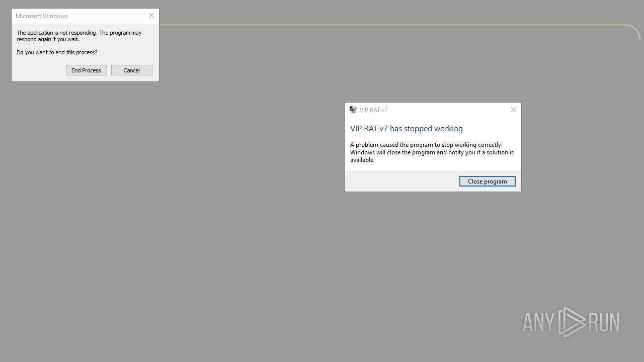The image size is (644, 362).
Task: Click the VIP RAT v7 title bar icon
Action: 353,110
